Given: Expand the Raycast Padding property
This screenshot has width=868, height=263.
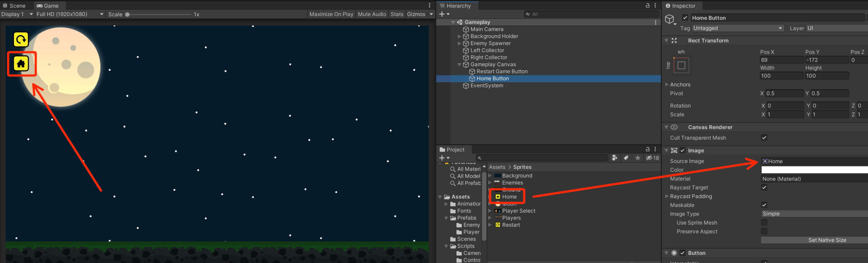Looking at the screenshot, I should [x=667, y=196].
